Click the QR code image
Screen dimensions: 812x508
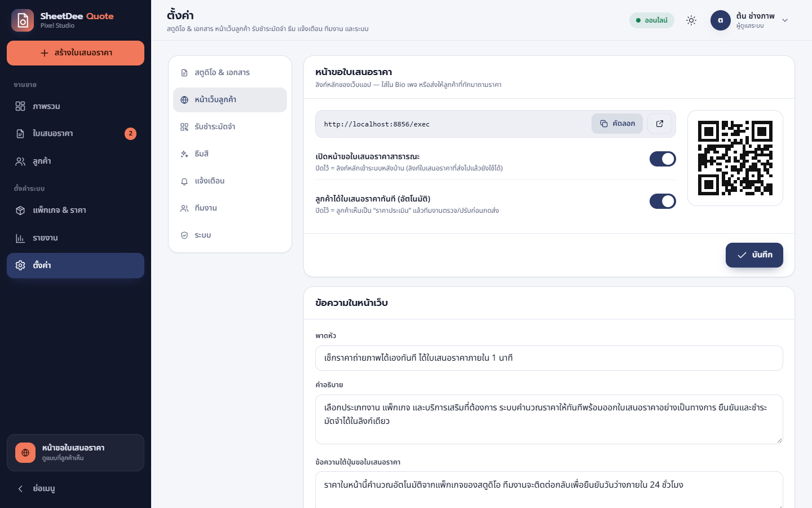(735, 158)
